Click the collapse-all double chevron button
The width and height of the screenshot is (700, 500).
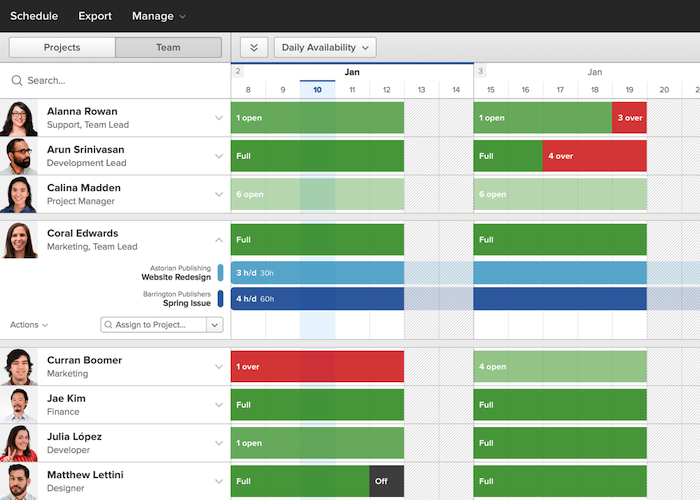coord(254,47)
